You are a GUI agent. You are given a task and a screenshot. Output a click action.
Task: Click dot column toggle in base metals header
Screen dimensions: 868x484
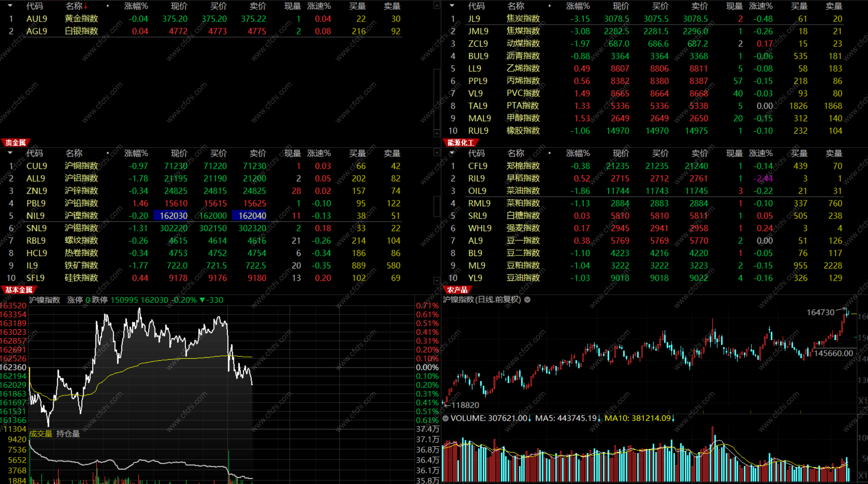tap(108, 153)
